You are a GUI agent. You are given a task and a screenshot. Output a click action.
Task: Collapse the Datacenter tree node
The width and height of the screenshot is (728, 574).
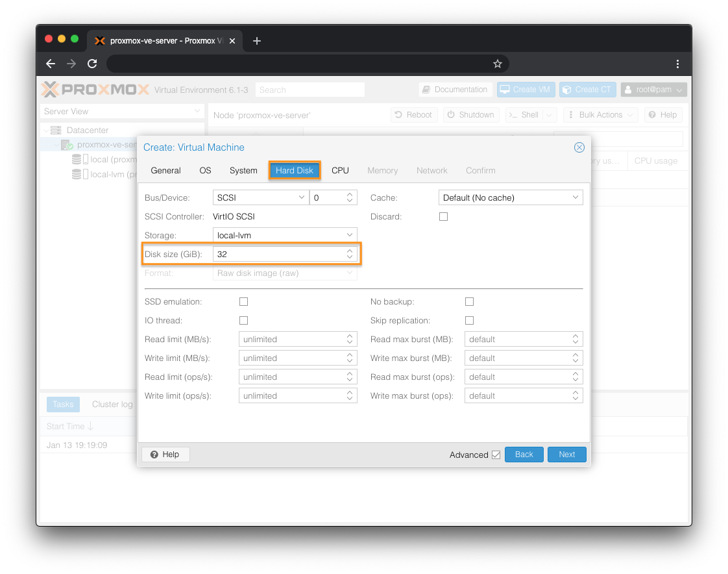(x=46, y=130)
